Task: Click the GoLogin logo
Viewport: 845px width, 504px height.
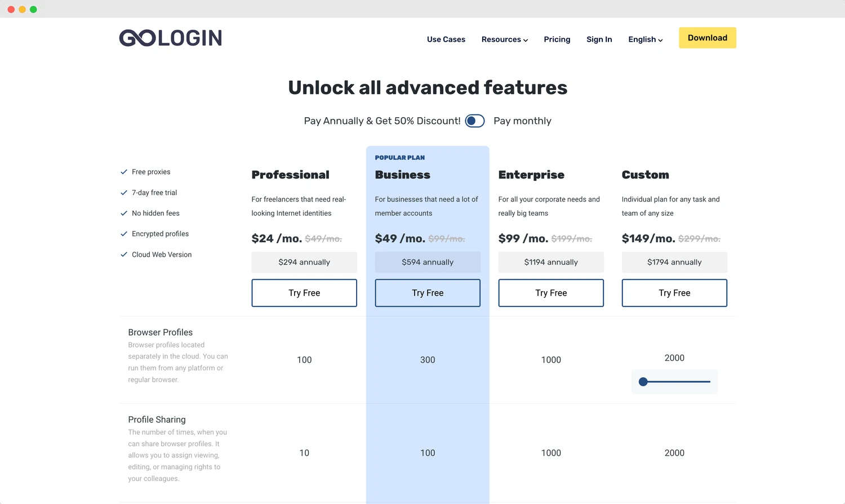Action: coord(171,38)
